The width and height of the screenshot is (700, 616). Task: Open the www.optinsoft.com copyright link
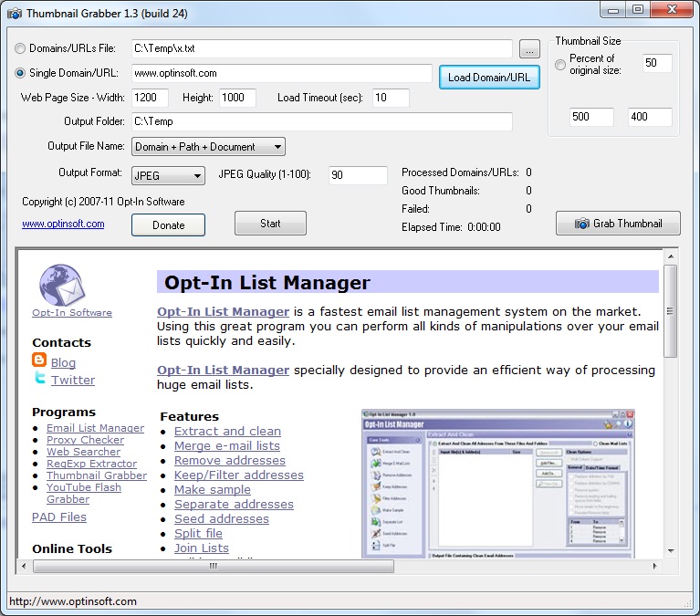pyautogui.click(x=63, y=224)
